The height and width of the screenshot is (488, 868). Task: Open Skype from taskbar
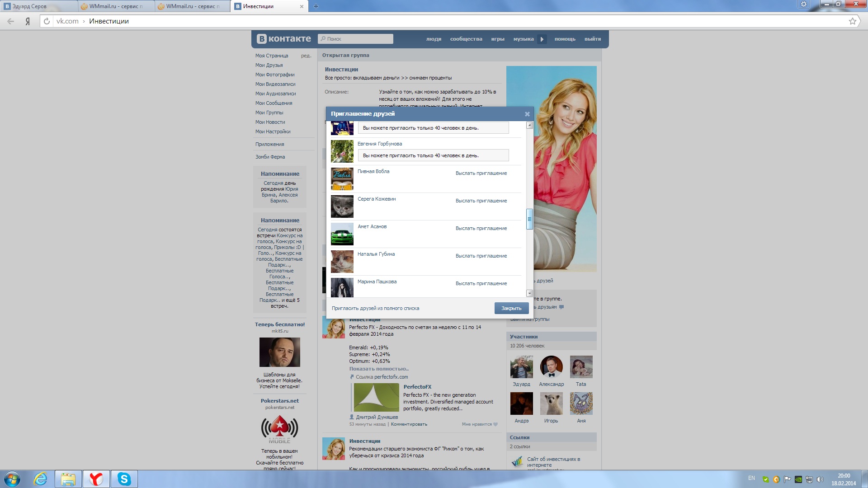pos(124,479)
